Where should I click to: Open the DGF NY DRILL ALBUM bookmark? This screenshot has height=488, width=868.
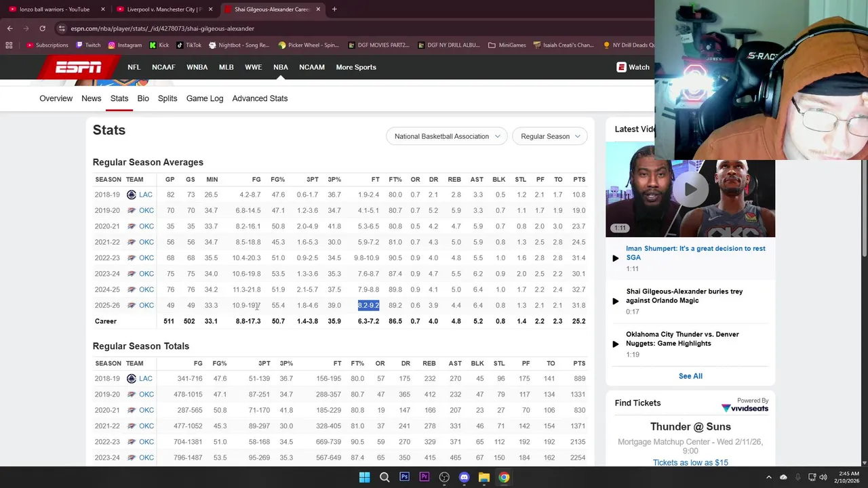[x=449, y=45]
